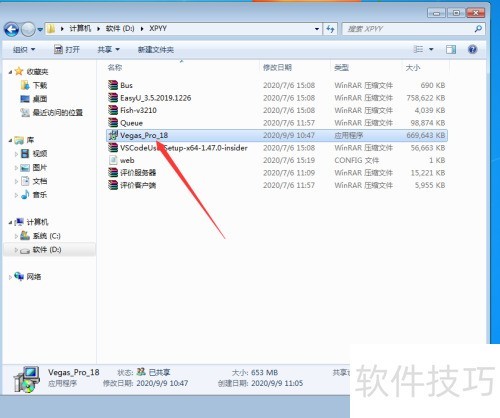This screenshot has height=418, width=500.
Task: Click WinRAR icon of Bus file
Action: coord(113,85)
